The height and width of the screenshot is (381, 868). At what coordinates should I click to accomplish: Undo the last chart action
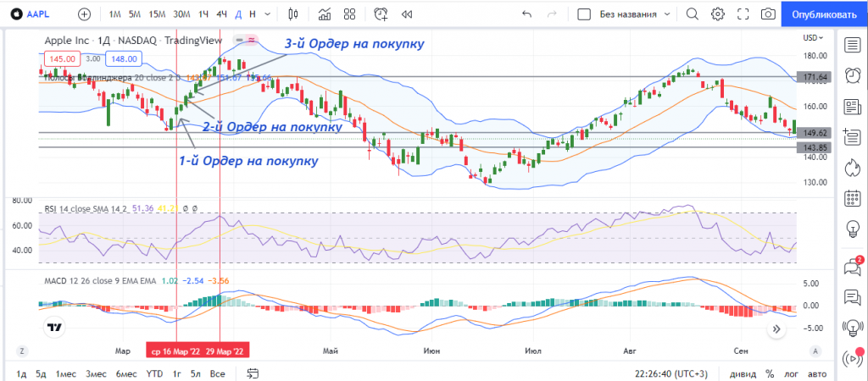526,14
